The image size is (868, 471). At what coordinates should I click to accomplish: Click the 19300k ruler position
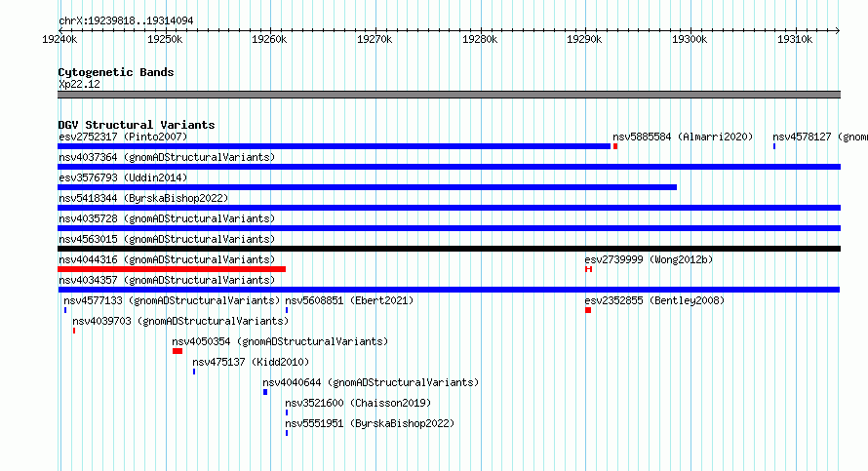(690, 39)
